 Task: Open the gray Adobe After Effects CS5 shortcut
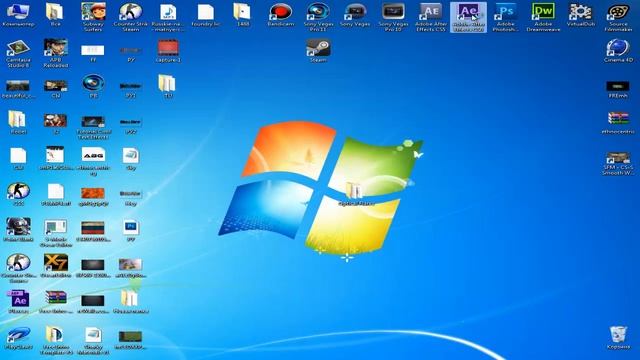(x=430, y=17)
